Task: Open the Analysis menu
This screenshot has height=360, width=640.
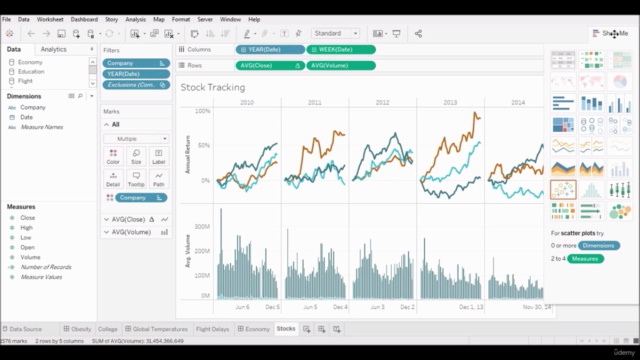Action: [136, 19]
